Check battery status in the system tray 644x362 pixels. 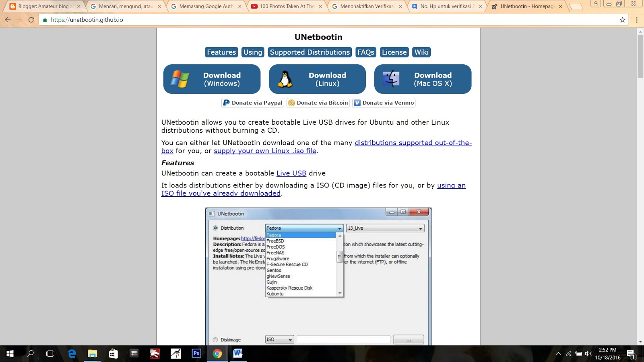578,354
